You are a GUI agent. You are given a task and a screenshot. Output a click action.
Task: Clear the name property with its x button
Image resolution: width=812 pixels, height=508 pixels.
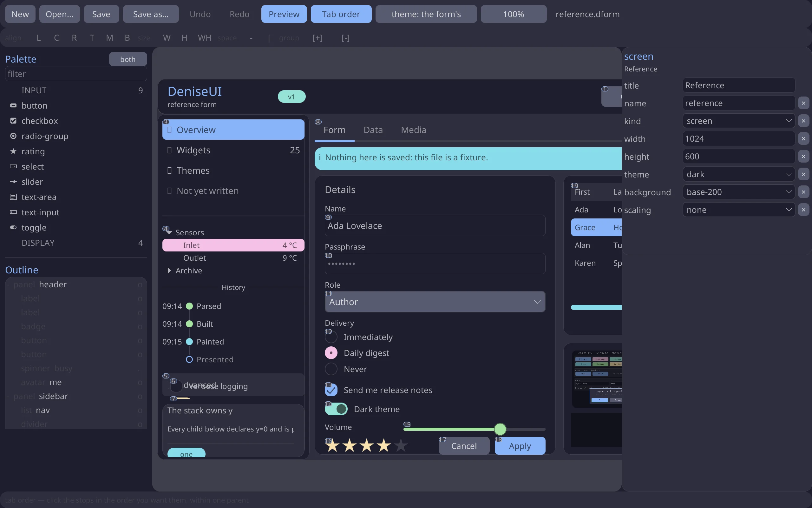(803, 103)
